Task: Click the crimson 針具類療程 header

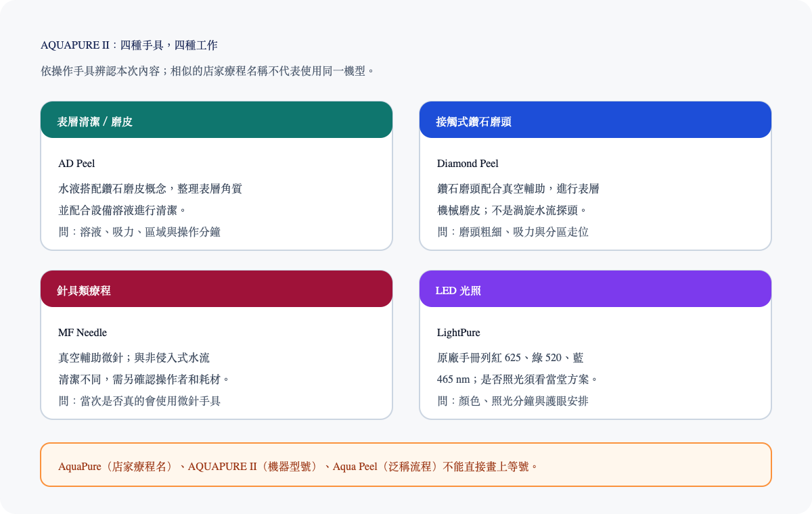Action: pos(217,289)
